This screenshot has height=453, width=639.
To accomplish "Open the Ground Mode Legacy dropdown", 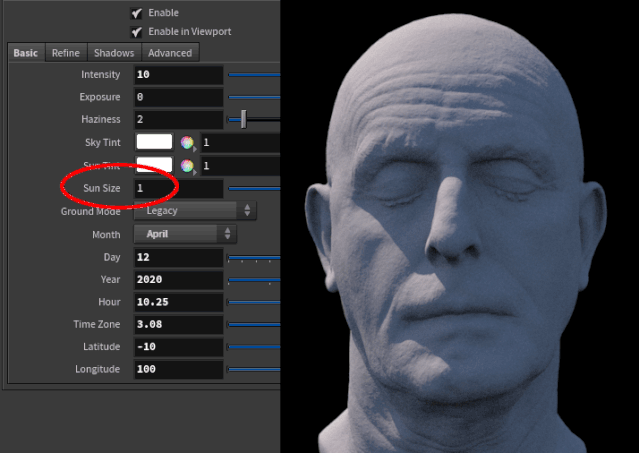I will [x=195, y=211].
